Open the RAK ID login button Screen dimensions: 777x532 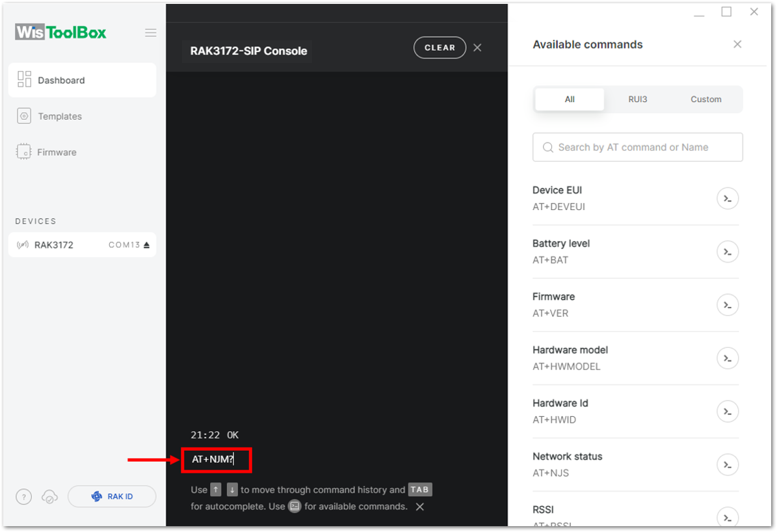(x=112, y=496)
